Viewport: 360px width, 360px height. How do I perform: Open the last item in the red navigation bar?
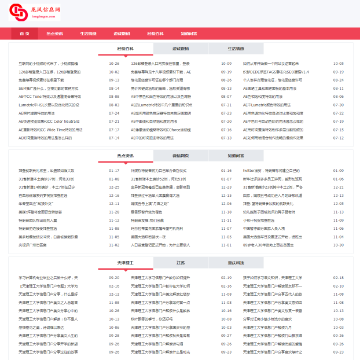pyautogui.click(x=189, y=34)
